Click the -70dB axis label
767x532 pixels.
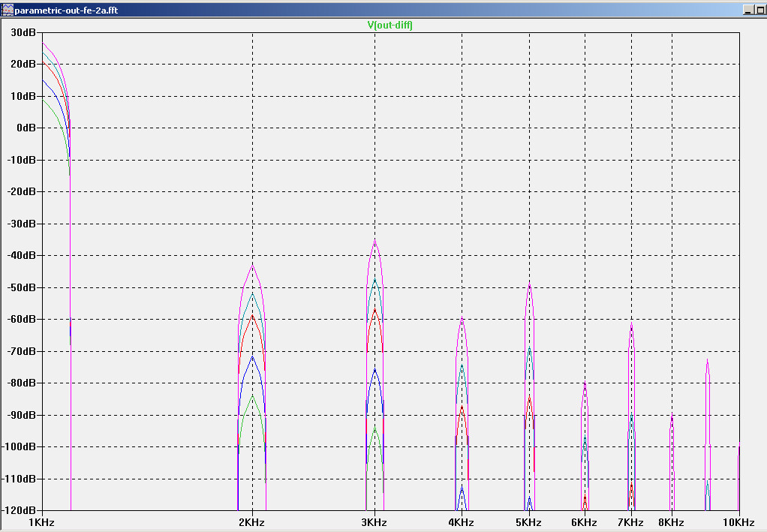click(x=22, y=351)
